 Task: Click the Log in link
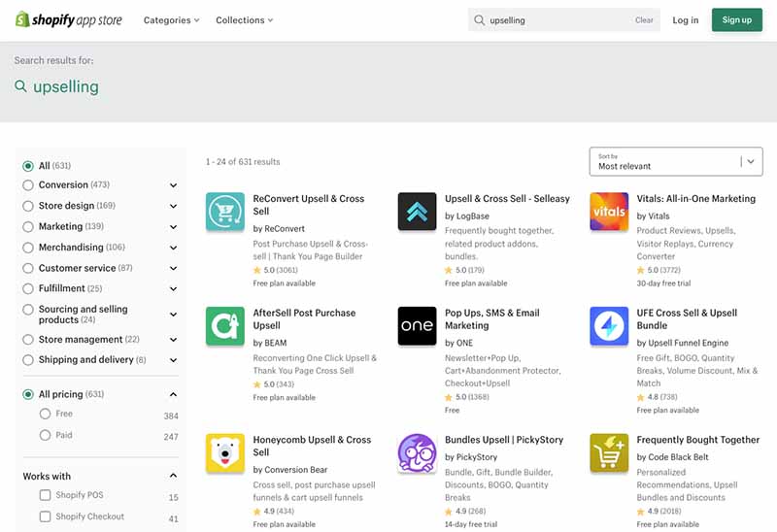point(686,20)
